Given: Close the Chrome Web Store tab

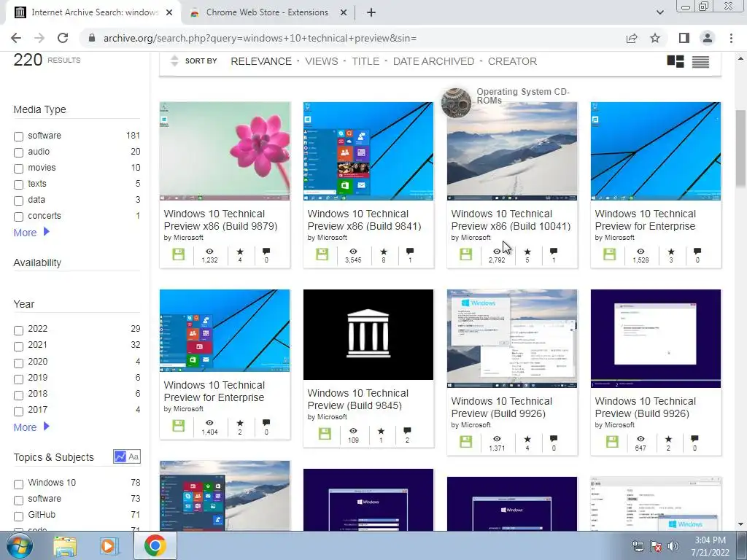Looking at the screenshot, I should click(x=343, y=12).
